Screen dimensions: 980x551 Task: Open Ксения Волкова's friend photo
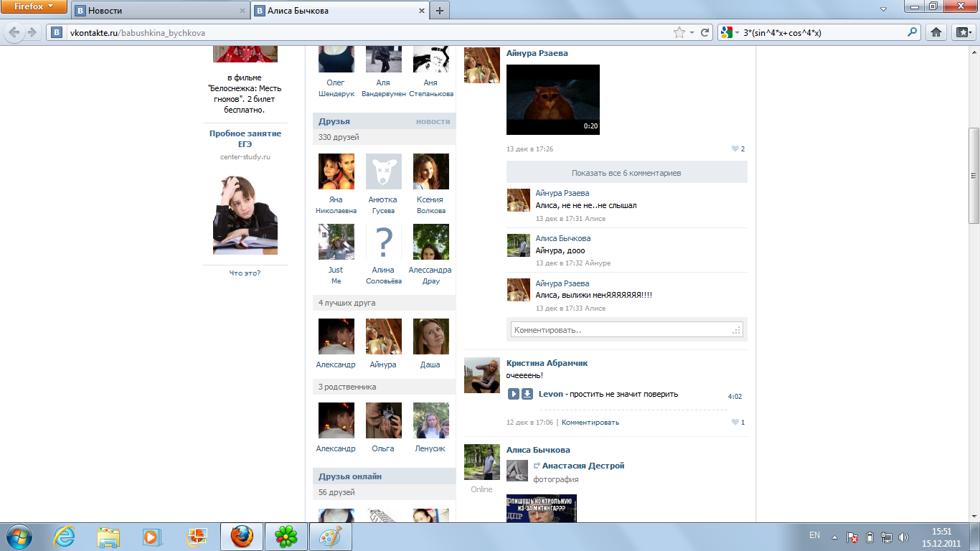tap(431, 171)
